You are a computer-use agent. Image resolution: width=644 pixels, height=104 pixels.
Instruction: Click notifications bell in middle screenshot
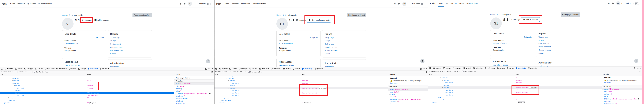coord(395,4)
